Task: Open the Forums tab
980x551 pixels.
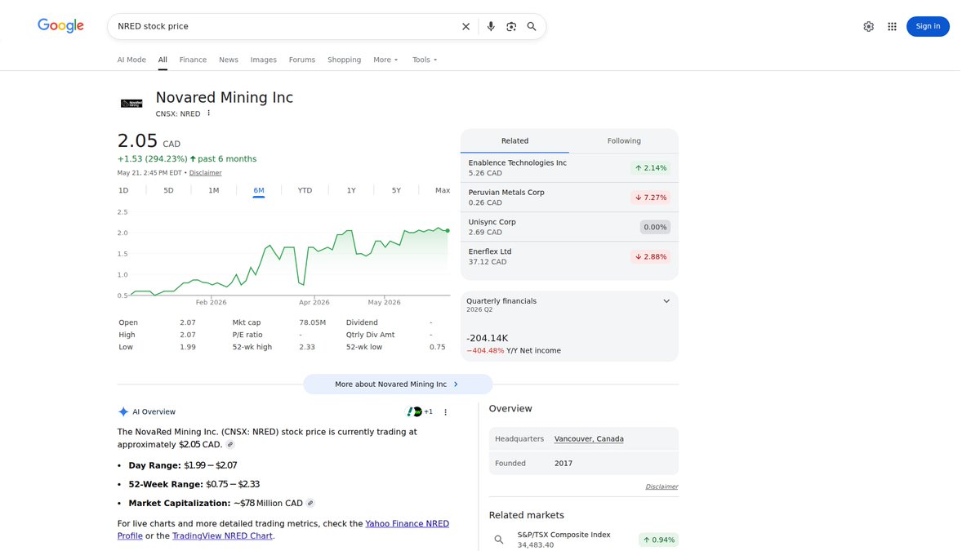Action: coord(302,60)
